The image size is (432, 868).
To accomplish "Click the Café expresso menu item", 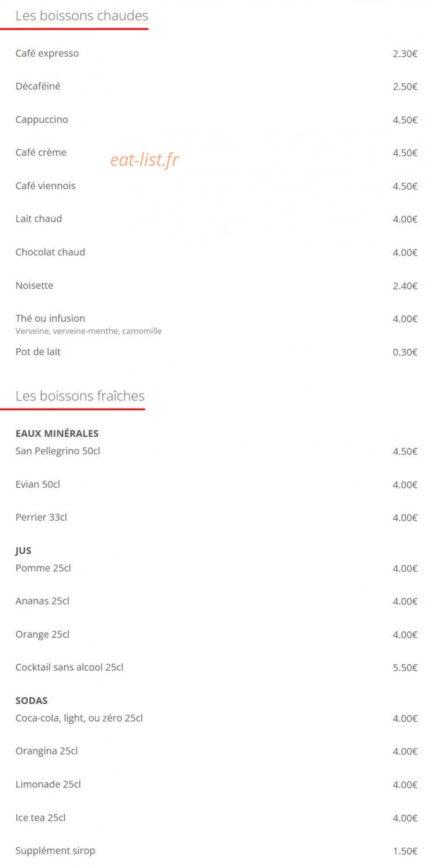I will (47, 53).
